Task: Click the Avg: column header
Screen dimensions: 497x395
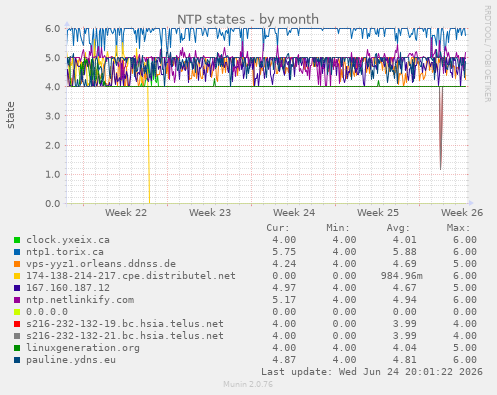Action: pyautogui.click(x=398, y=228)
